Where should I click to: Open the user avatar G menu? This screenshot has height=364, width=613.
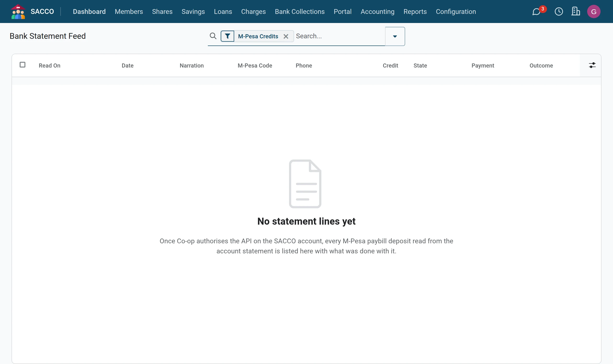coord(594,11)
